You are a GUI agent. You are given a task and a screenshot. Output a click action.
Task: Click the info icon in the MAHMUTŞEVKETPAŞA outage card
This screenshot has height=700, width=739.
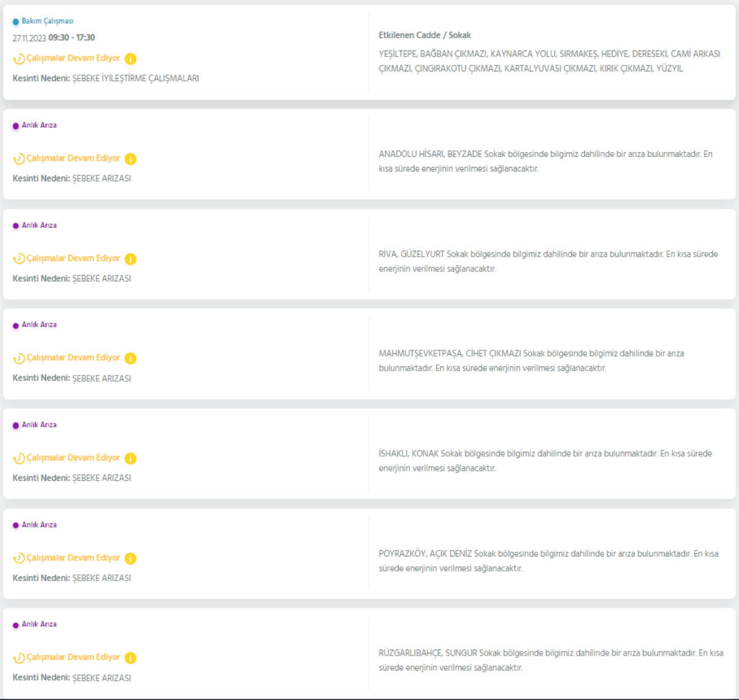(x=131, y=358)
